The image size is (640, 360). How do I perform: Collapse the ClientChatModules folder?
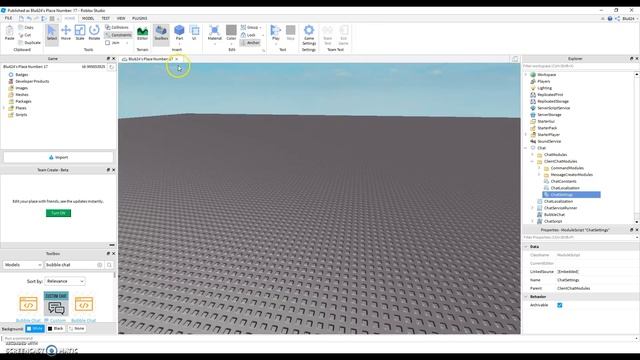(532, 161)
